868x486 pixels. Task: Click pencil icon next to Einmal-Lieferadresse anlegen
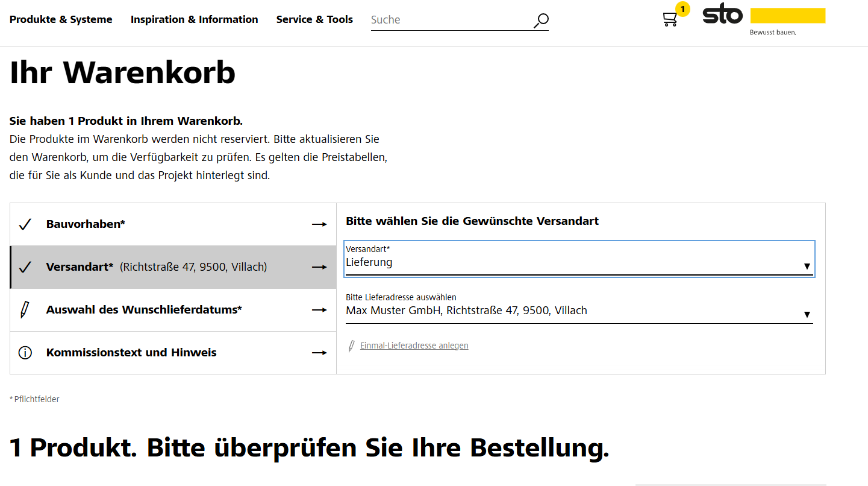tap(352, 346)
